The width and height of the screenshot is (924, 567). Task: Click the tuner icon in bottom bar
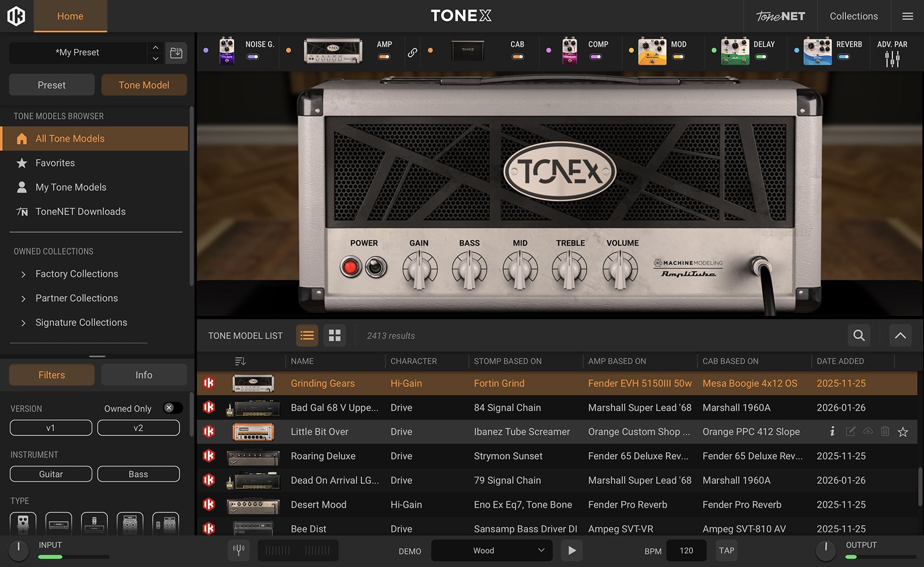click(x=238, y=550)
